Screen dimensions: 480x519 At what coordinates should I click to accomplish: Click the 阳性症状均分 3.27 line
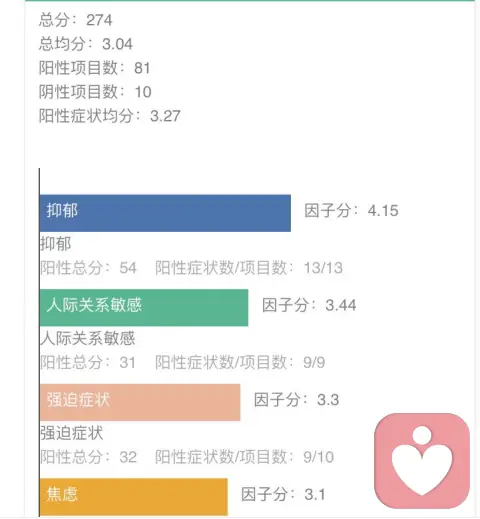pyautogui.click(x=110, y=116)
